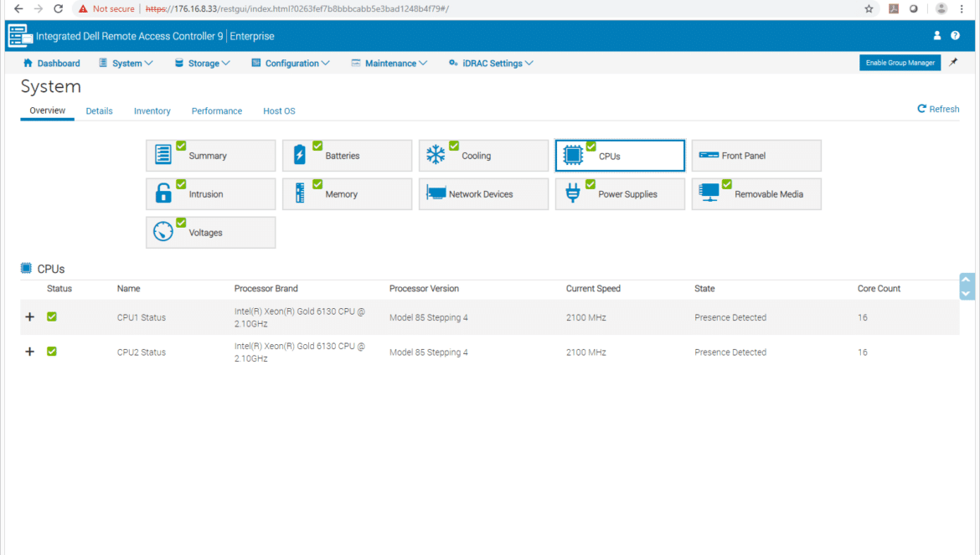Open the browser three-dot menu

[962, 8]
